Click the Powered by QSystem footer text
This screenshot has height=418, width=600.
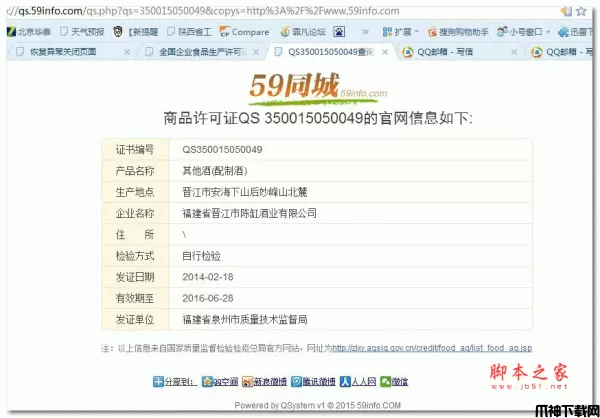pos(318,405)
